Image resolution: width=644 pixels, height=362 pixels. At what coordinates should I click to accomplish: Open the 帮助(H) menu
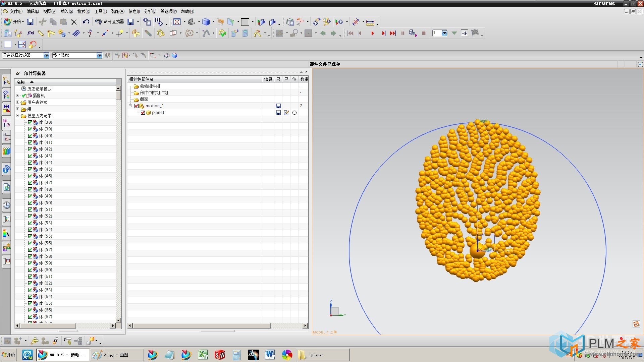pyautogui.click(x=187, y=11)
